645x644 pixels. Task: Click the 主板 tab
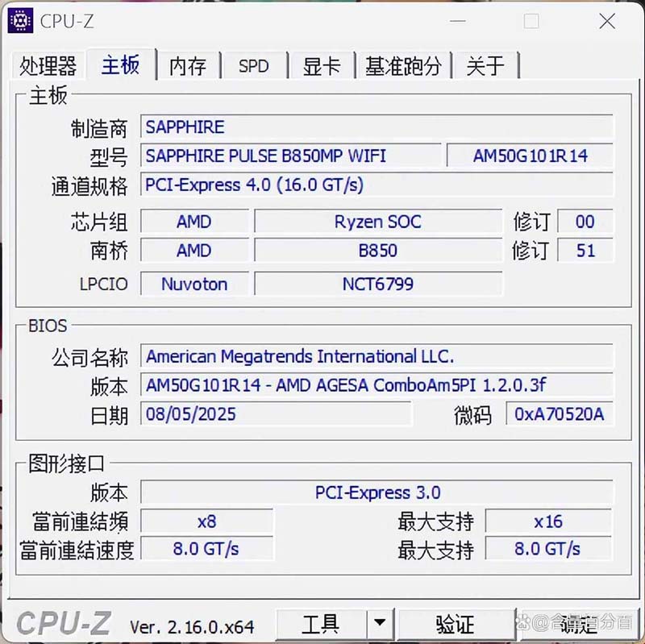[120, 64]
